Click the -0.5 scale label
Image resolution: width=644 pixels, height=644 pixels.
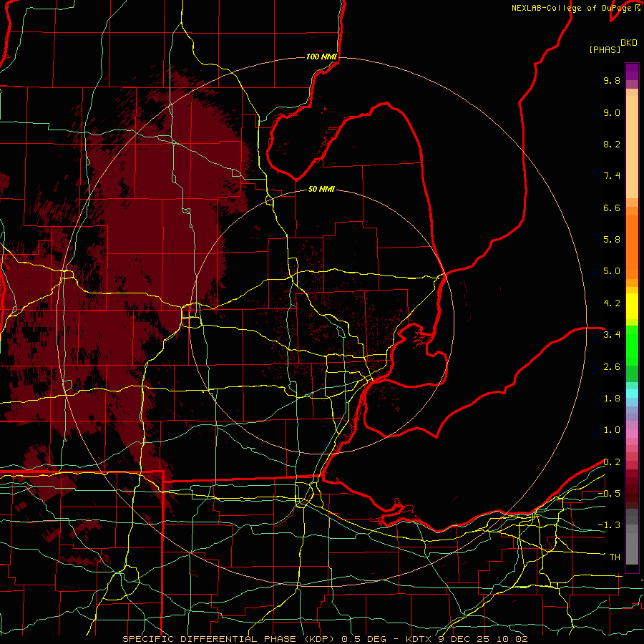coord(609,494)
